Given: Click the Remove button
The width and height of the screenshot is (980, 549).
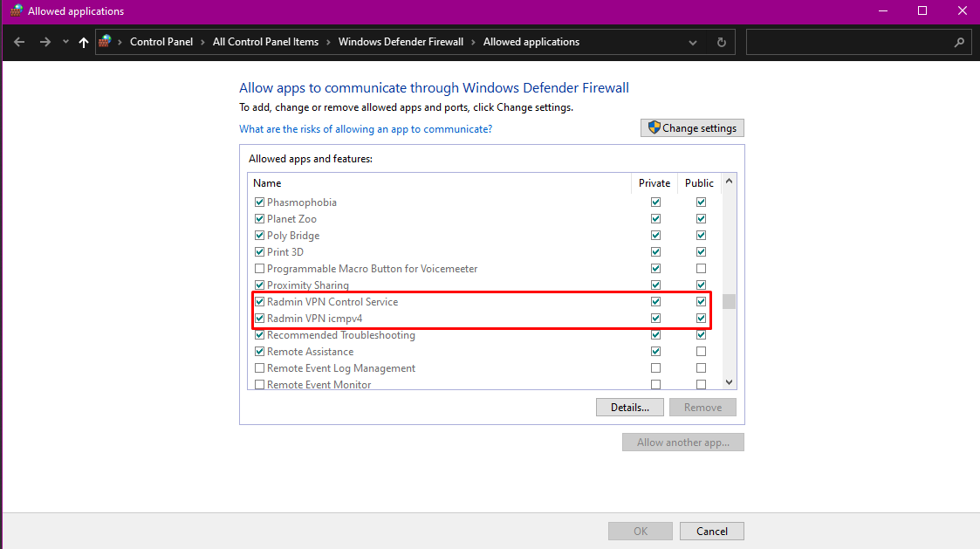Looking at the screenshot, I should (x=702, y=407).
